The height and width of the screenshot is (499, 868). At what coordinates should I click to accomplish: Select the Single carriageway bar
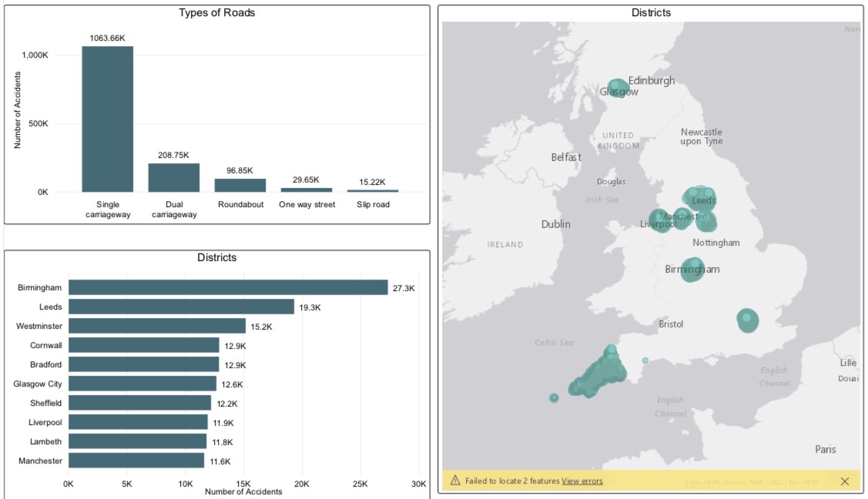click(108, 119)
